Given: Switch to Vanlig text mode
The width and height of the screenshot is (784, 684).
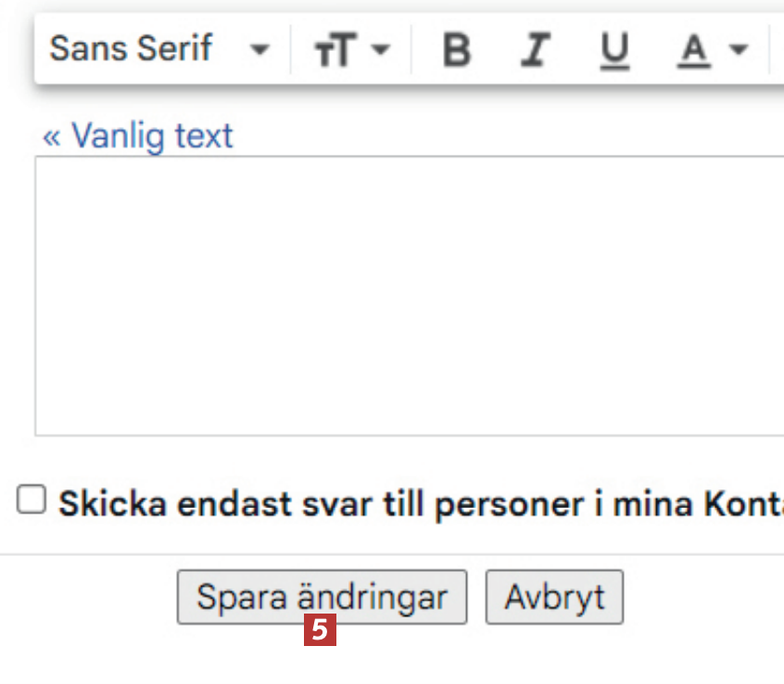Looking at the screenshot, I should pos(152,136).
